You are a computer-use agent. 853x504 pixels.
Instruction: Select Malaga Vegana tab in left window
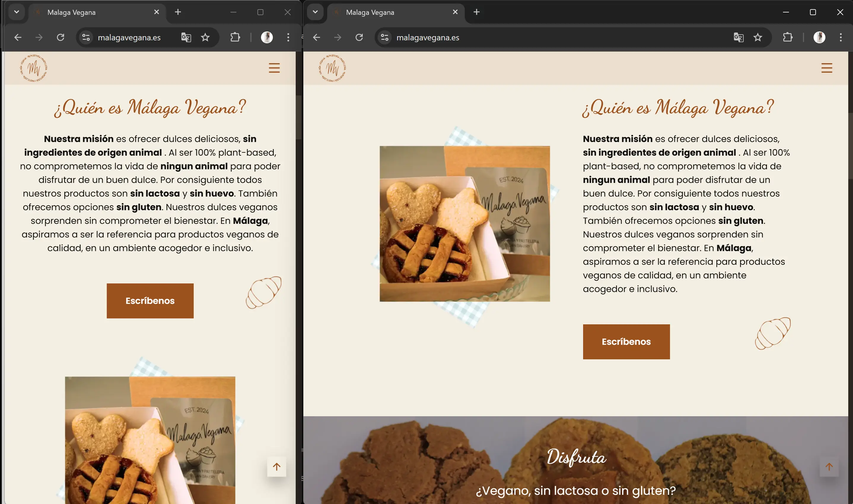[92, 12]
